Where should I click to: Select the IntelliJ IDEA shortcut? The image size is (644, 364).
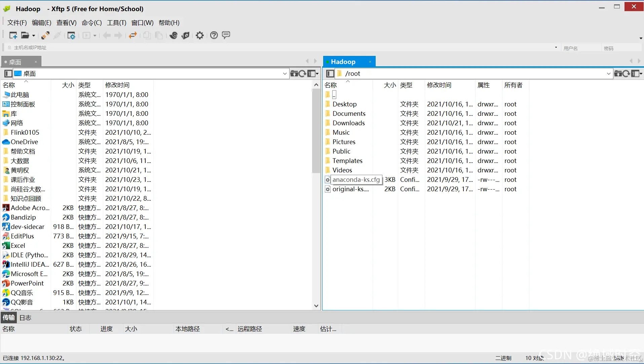(x=30, y=265)
